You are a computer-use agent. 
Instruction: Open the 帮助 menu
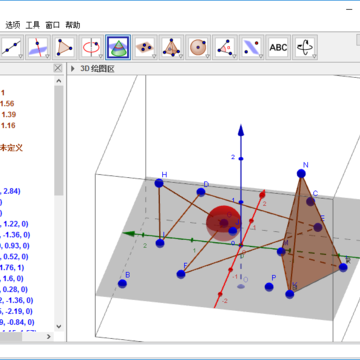(x=73, y=25)
